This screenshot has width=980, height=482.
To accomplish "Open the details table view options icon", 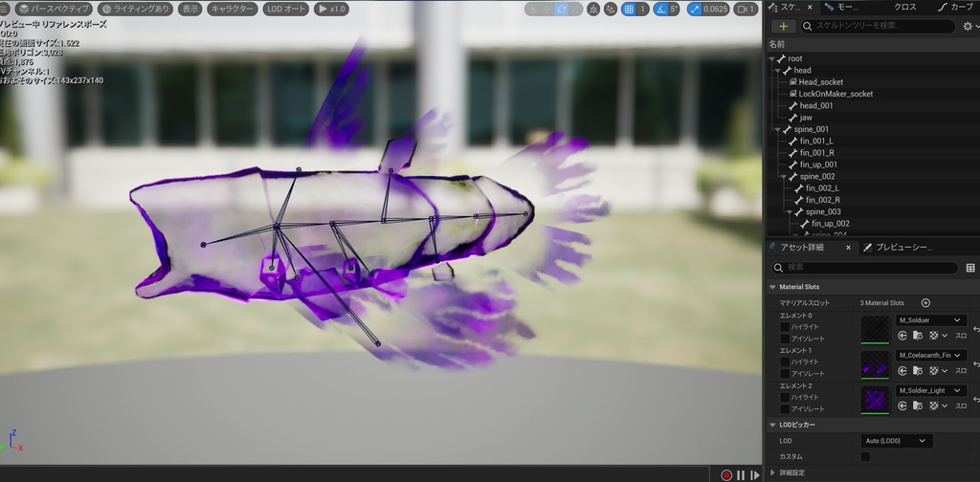I will (970, 267).
